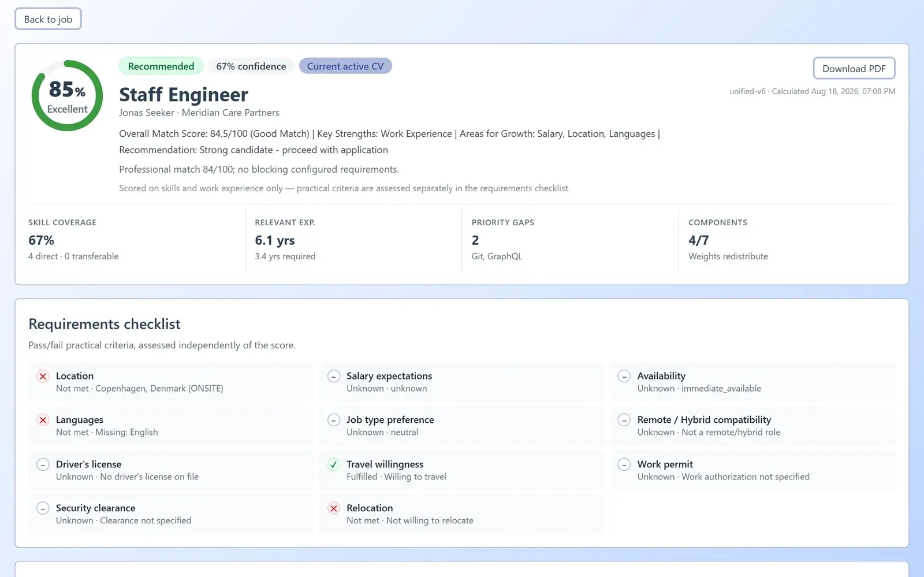
Task: Click the Staff Engineer job title
Action: [184, 94]
